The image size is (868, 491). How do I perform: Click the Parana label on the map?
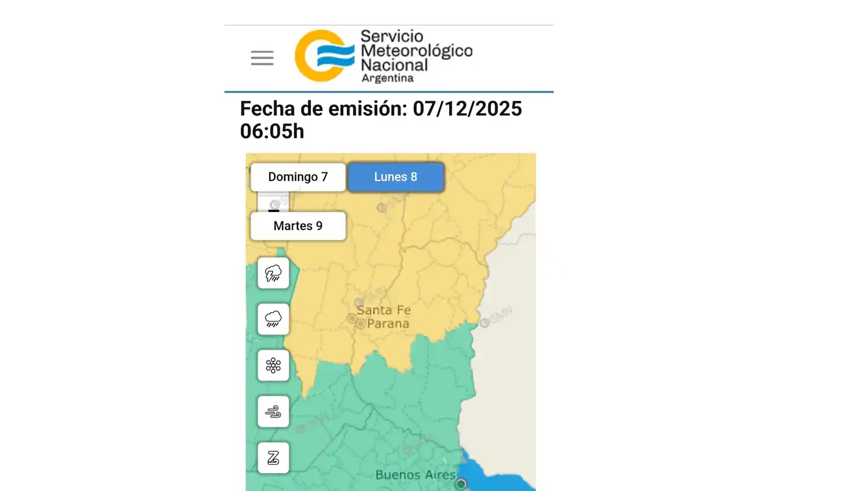(389, 324)
